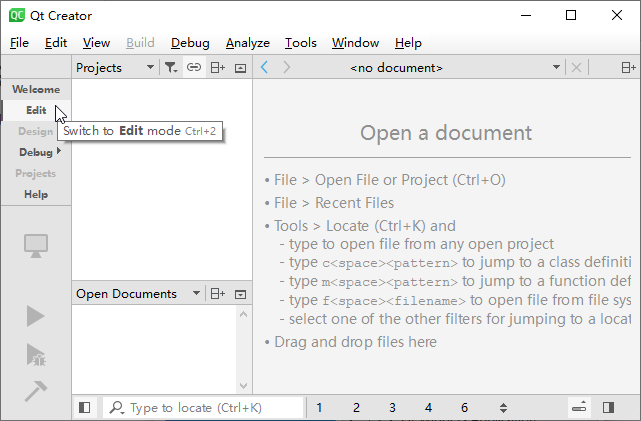Toggle synchronize with editor link icon

click(194, 68)
